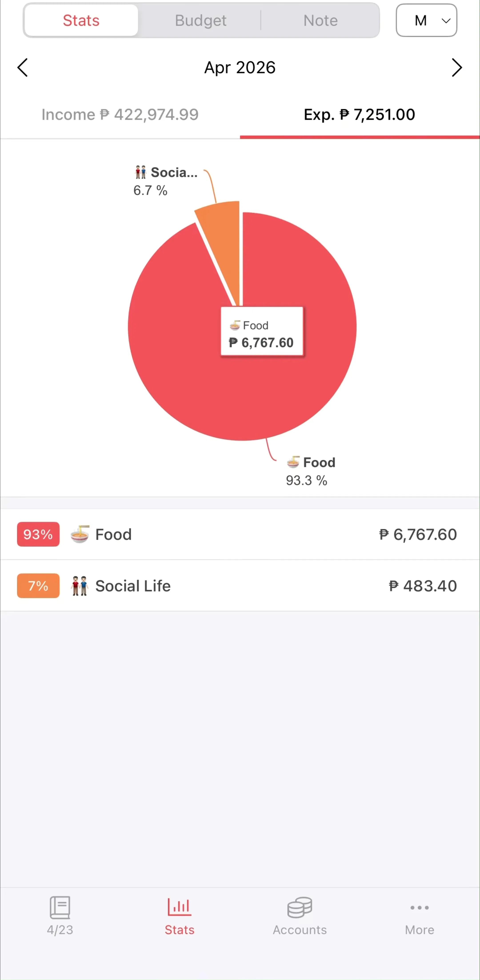Screen dimensions: 480x980
Task: Switch to the Budget segment
Action: [x=201, y=20]
